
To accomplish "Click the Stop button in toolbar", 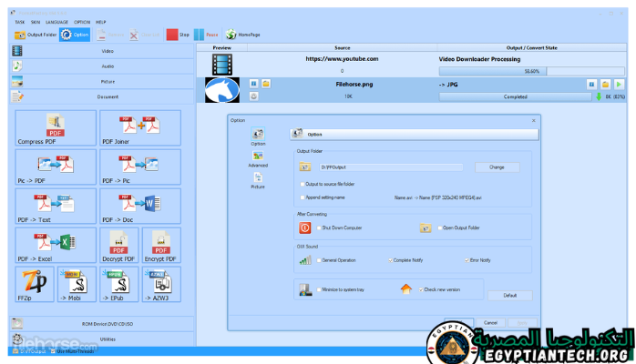I will [x=178, y=34].
